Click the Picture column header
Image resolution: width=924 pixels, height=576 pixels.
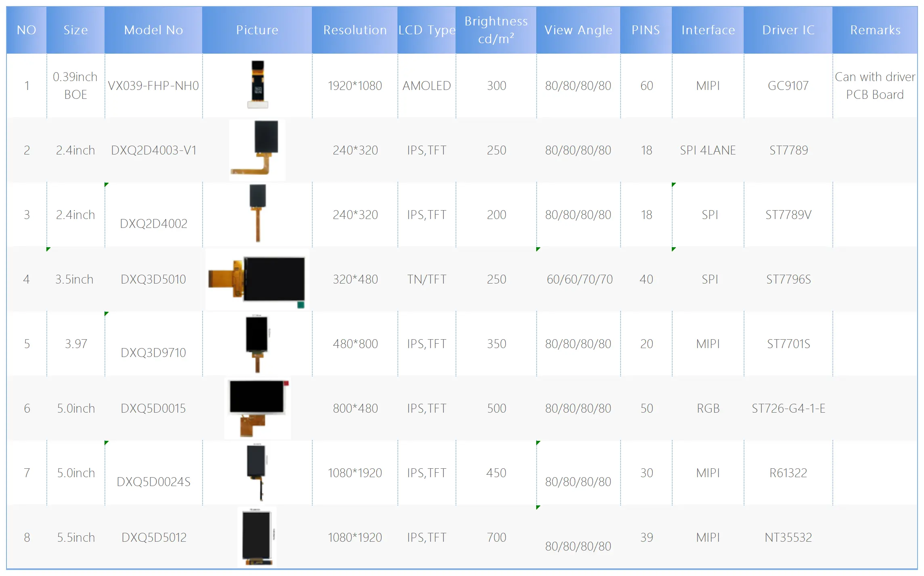coord(257,30)
